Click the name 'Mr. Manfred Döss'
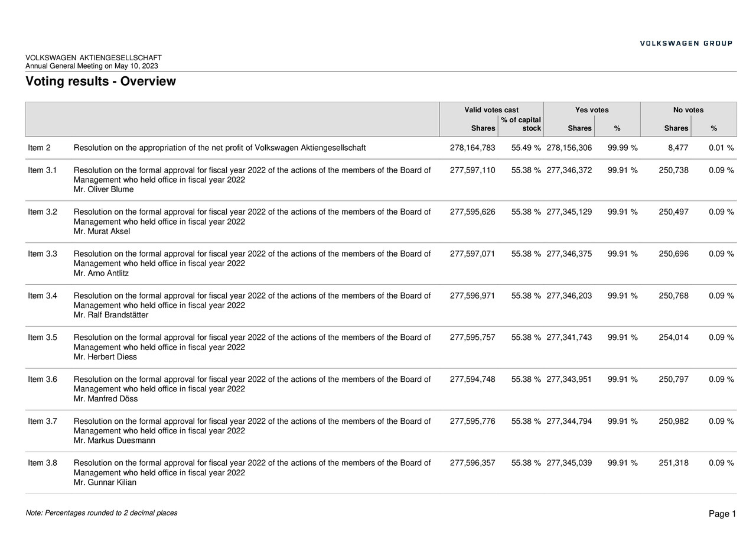 click(x=106, y=400)
